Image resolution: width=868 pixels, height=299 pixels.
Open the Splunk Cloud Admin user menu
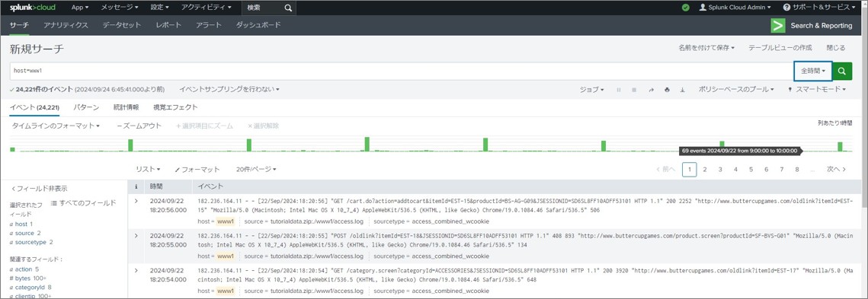(735, 8)
